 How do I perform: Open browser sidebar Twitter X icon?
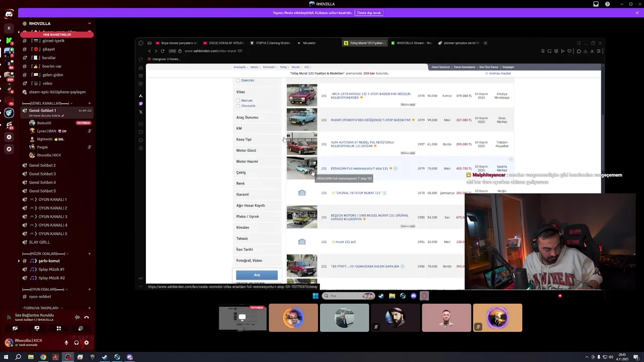141,112
